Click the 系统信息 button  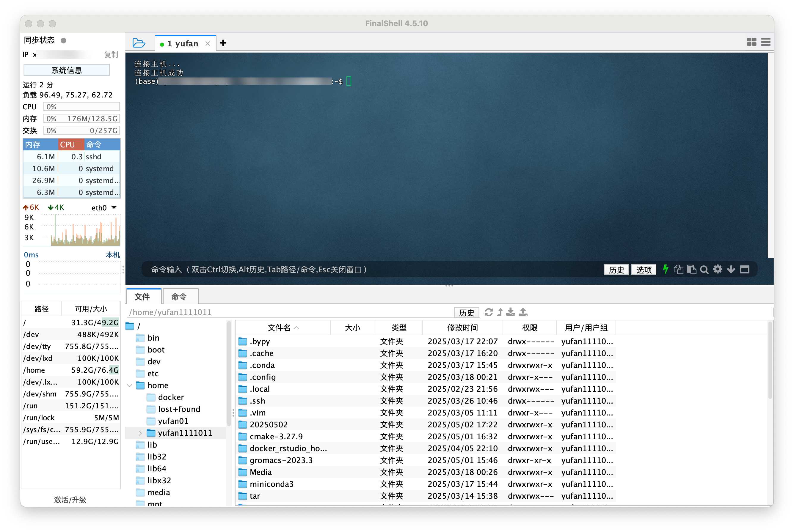(x=67, y=70)
